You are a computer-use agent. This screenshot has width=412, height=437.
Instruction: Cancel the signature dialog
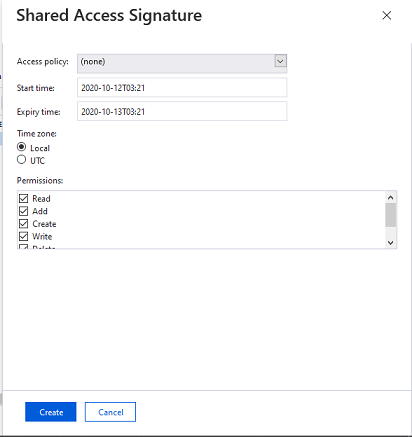[x=110, y=412]
